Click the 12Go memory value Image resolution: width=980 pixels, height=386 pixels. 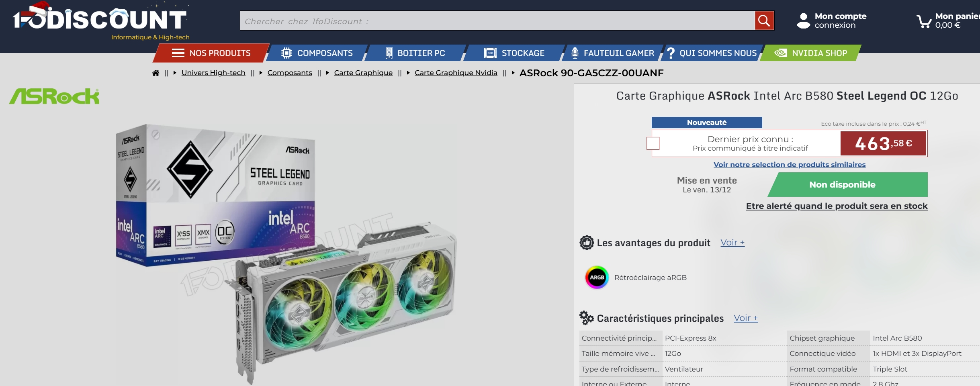673,353
